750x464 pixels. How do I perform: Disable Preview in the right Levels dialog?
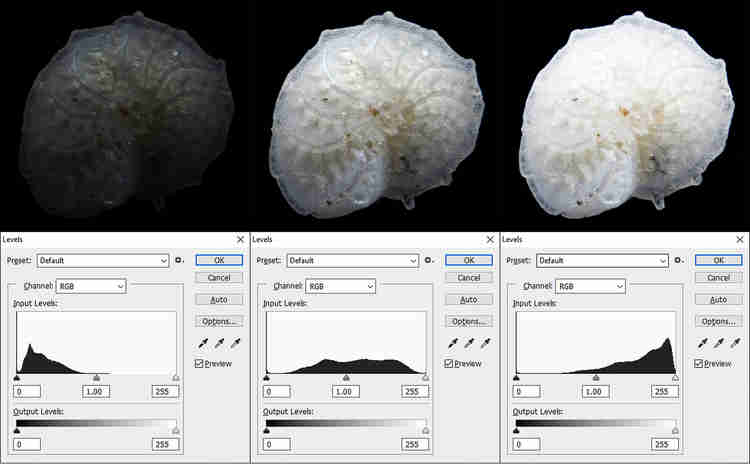pos(700,363)
